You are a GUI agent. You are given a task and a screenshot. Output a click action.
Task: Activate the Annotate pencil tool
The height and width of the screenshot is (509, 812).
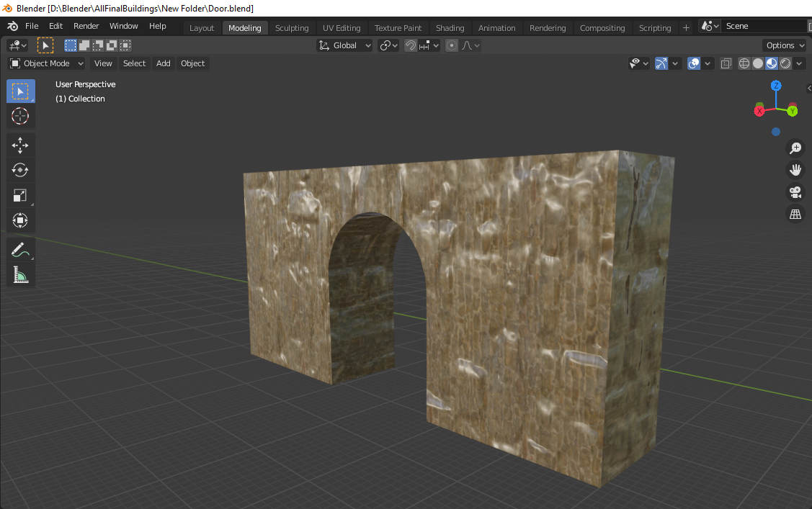(x=21, y=250)
